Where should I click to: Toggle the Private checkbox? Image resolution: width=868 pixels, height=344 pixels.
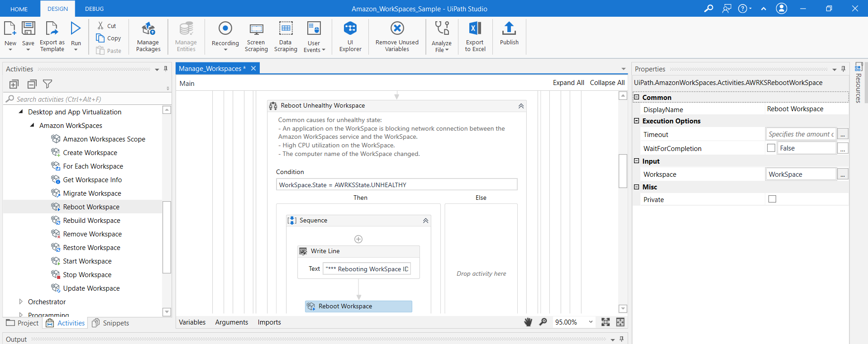click(x=772, y=199)
